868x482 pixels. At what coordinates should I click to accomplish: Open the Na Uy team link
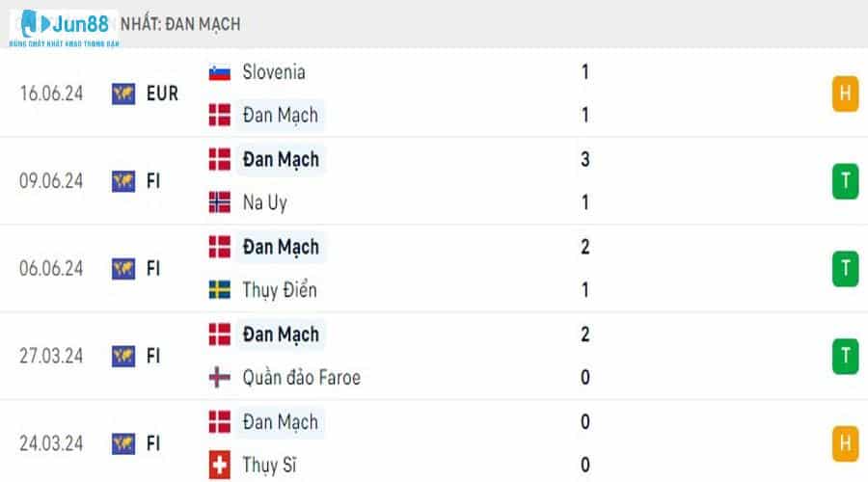[x=265, y=202]
